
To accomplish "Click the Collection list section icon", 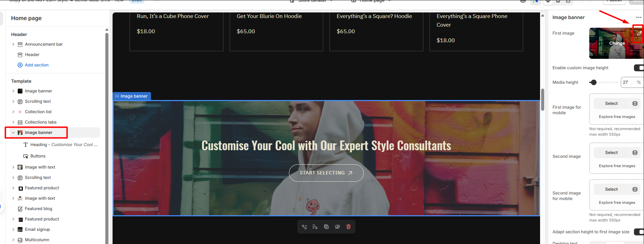I will pyautogui.click(x=20, y=112).
